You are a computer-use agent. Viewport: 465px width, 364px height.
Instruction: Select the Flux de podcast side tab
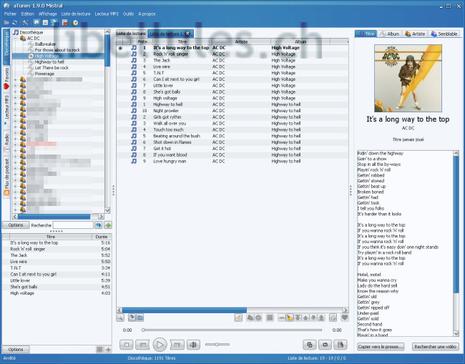pos(6,176)
